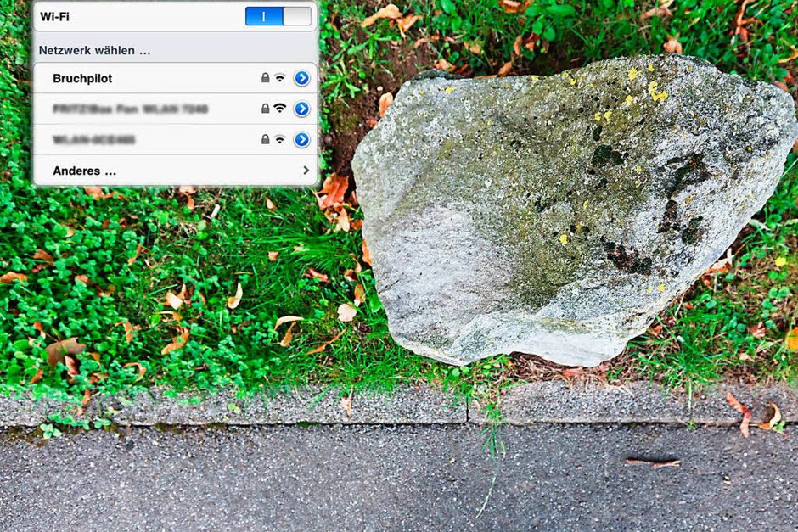Image resolution: width=798 pixels, height=532 pixels.
Task: Open details arrow for blurred FRITZ!Box network
Action: point(301,109)
